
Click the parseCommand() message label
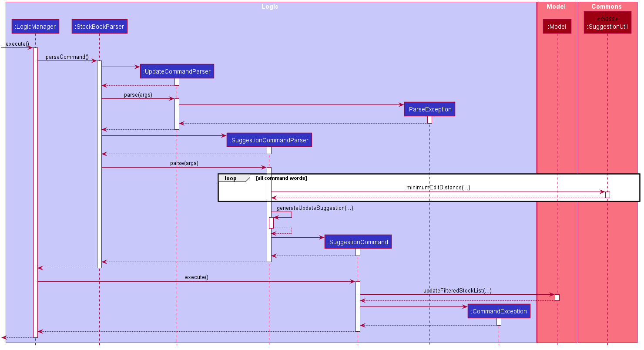[67, 57]
